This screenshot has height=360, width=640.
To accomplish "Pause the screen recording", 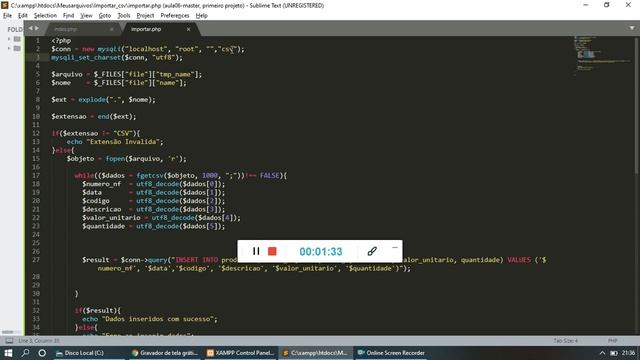I will [x=256, y=251].
